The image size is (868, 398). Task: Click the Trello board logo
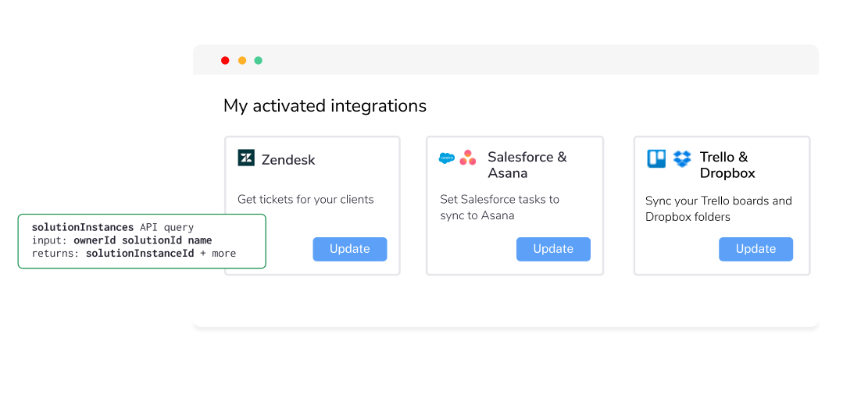pyautogui.click(x=656, y=158)
